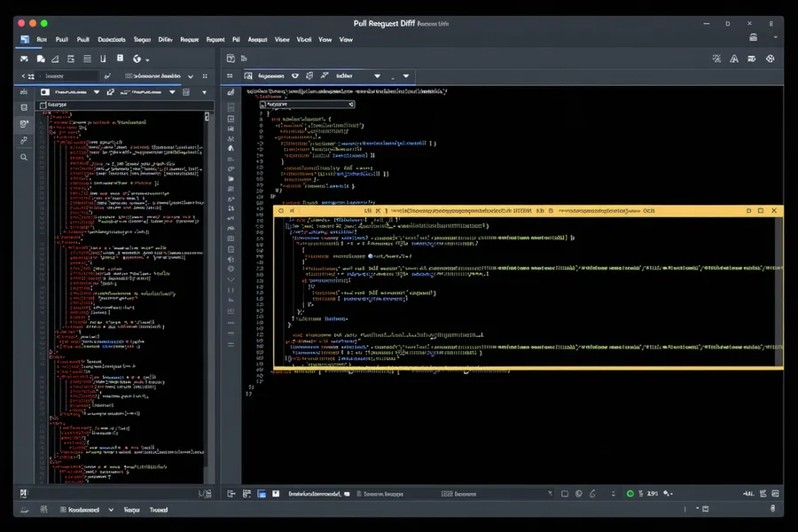
Task: Open the "Desecteals" menu
Action: (x=112, y=40)
